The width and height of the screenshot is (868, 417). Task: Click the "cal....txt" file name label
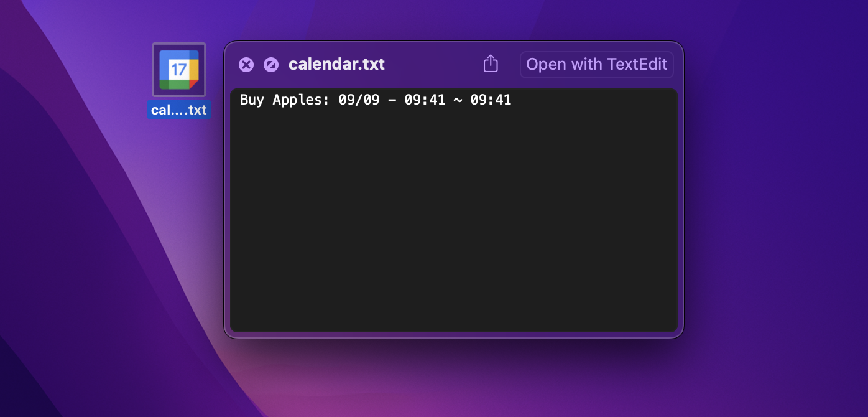(x=179, y=110)
